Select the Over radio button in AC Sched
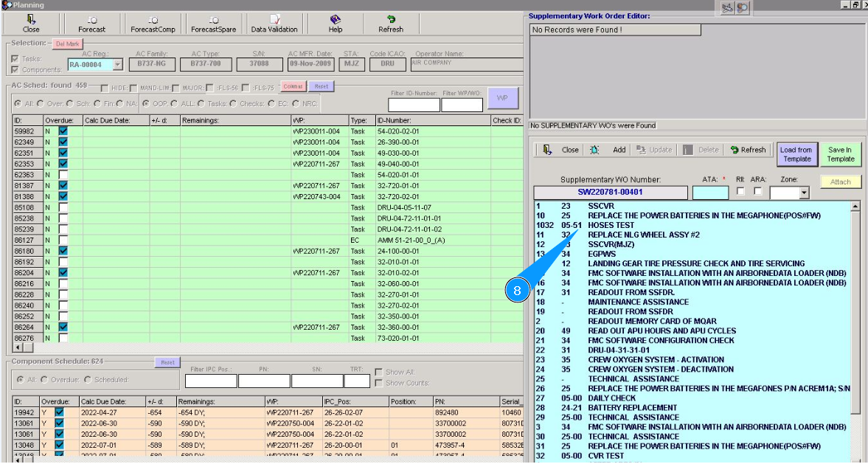868x464 pixels. click(x=39, y=103)
